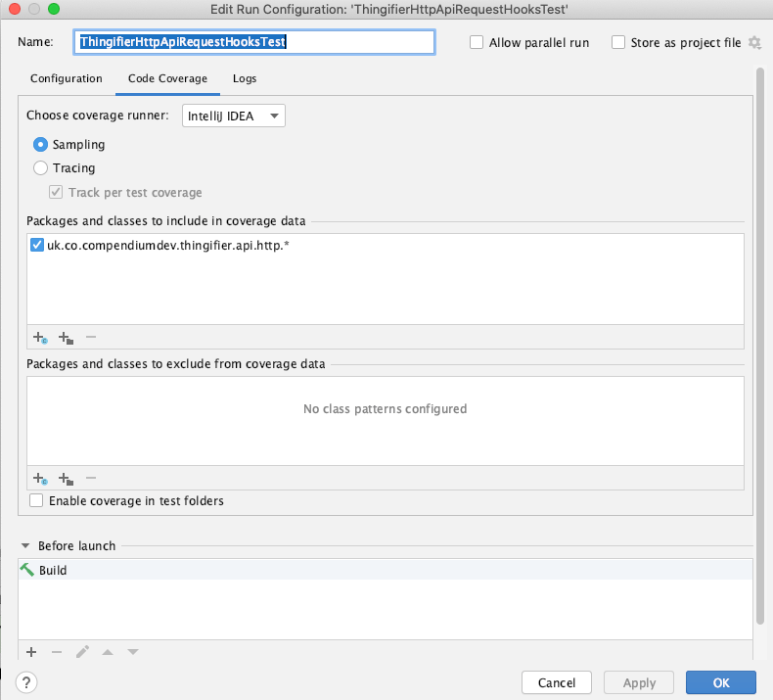
Task: Edit Before launch task with pencil icon
Action: click(82, 652)
